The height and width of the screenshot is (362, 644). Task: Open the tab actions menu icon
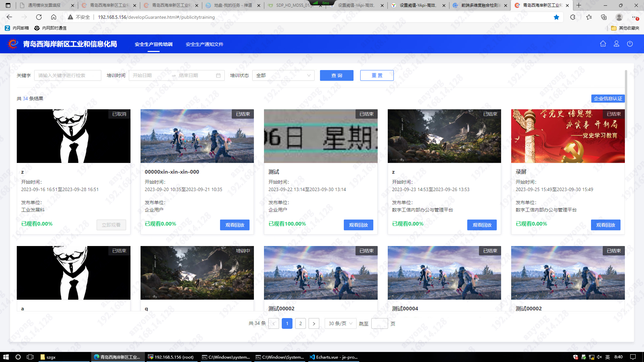point(8,5)
